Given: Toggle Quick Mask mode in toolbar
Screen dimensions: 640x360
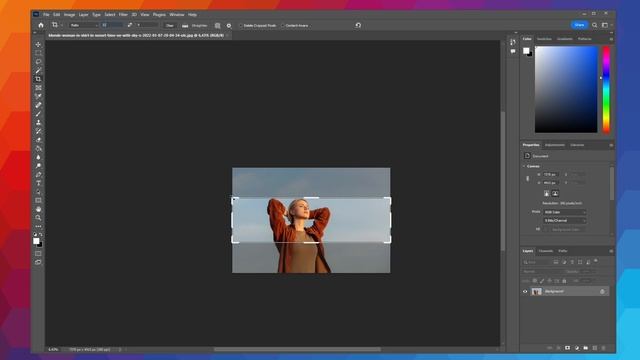Looking at the screenshot, I should [38, 253].
